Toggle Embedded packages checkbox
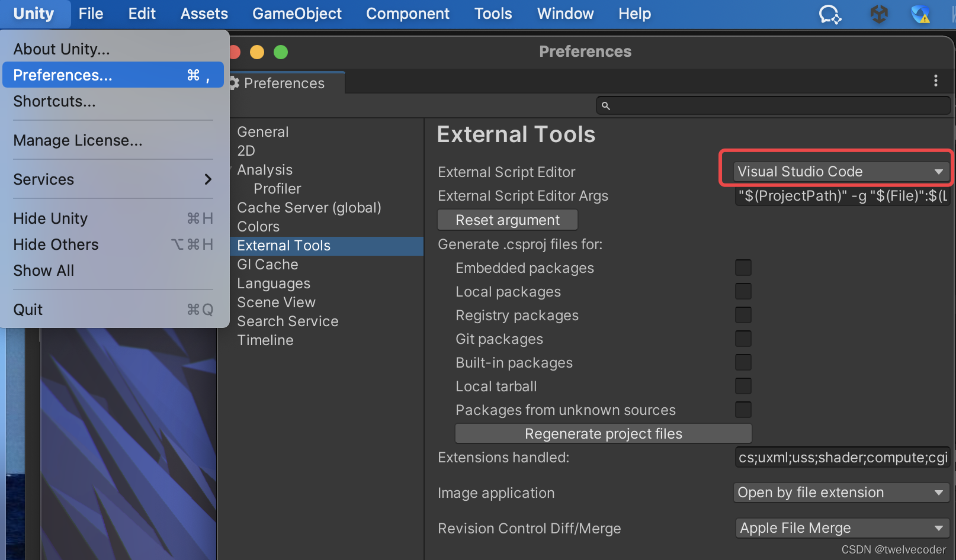 (743, 268)
